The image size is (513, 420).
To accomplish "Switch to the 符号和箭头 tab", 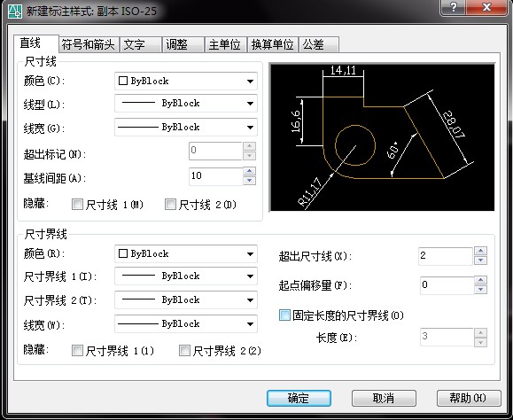I will (89, 44).
